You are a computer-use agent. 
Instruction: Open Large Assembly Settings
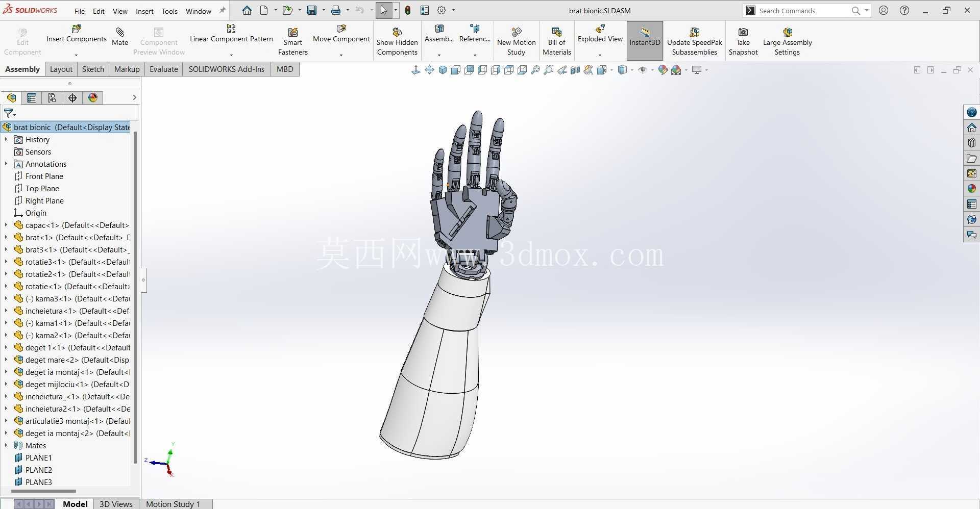[787, 41]
